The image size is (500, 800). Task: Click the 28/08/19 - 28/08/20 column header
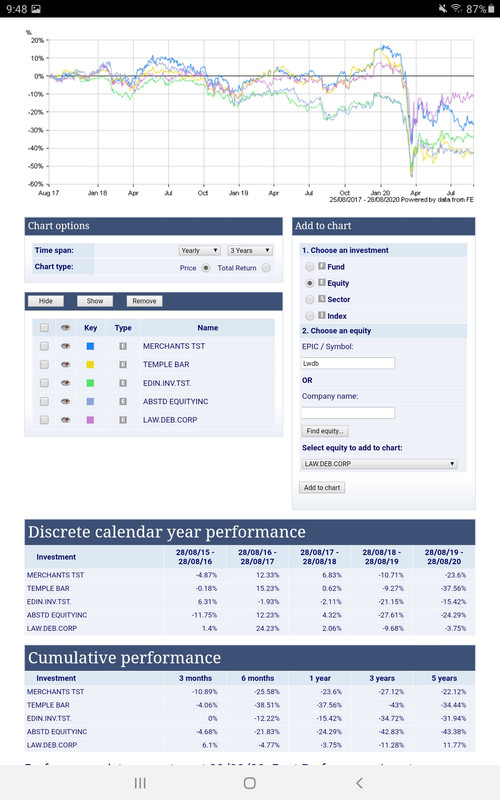tap(443, 557)
